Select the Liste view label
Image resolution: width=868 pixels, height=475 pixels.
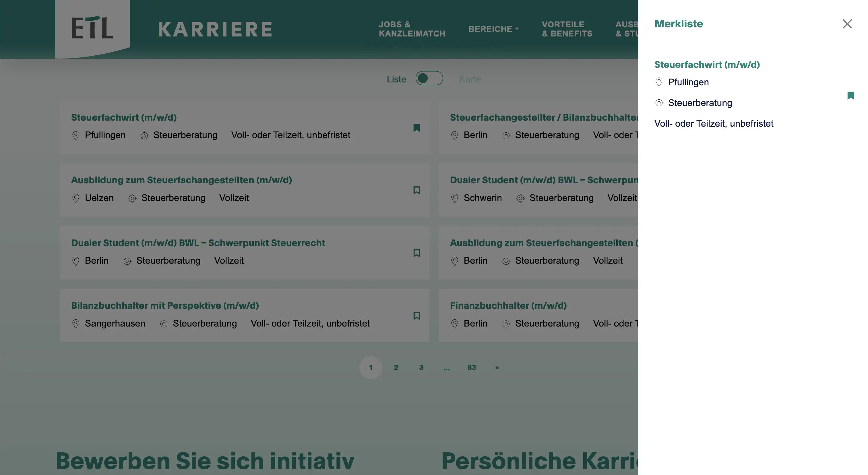click(x=396, y=79)
